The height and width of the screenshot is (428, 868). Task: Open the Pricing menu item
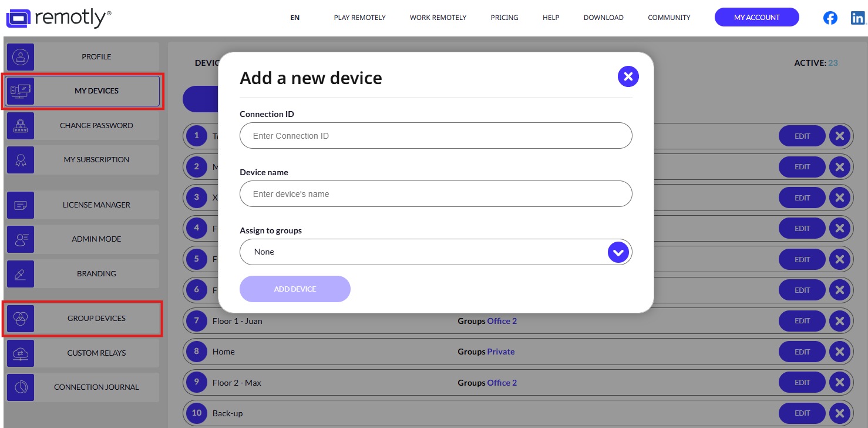pos(504,18)
